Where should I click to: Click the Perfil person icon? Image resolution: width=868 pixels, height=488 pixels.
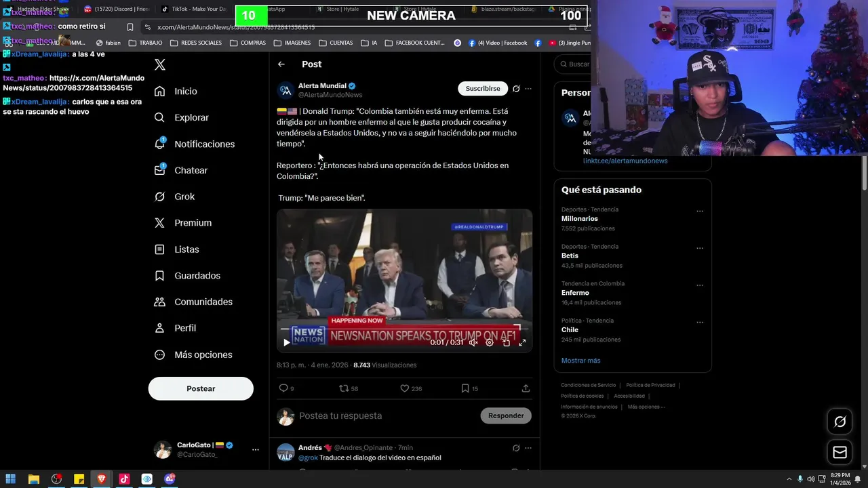(x=159, y=328)
